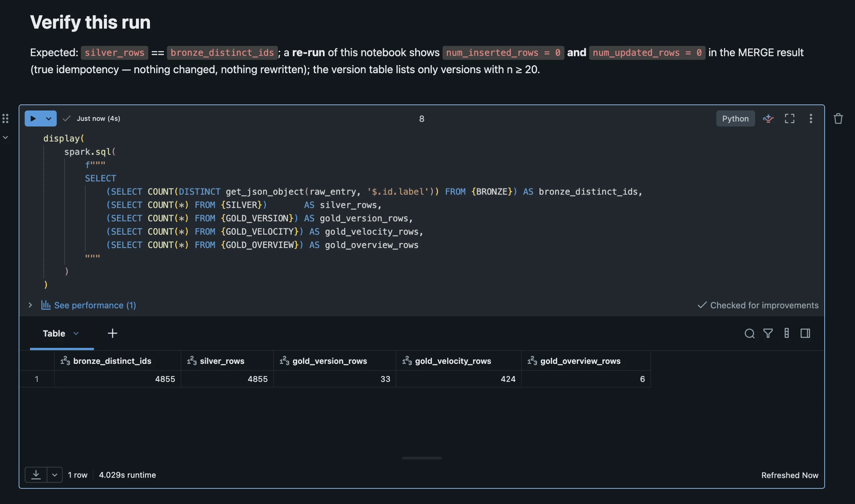Click the 1 row count label
The width and height of the screenshot is (855, 504).
pyautogui.click(x=77, y=475)
